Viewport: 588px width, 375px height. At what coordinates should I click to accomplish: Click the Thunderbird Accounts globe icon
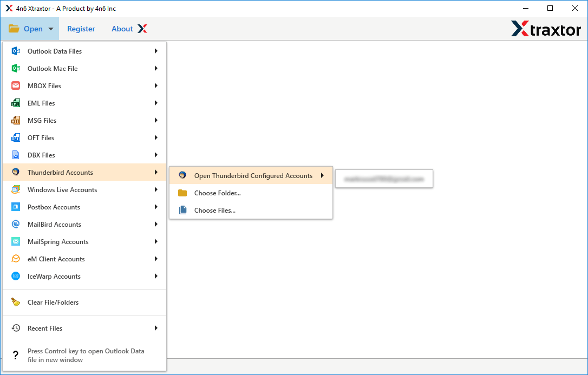15,172
